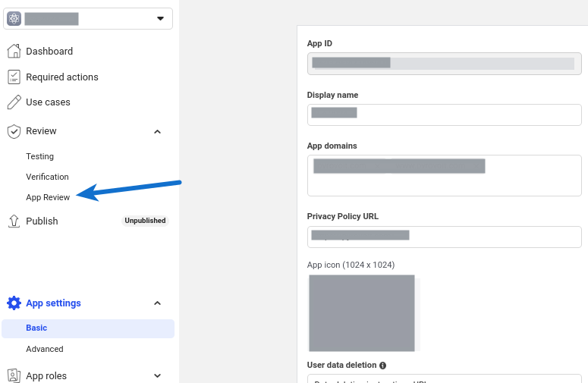
Task: Open Advanced settings sub-item
Action: coord(45,349)
